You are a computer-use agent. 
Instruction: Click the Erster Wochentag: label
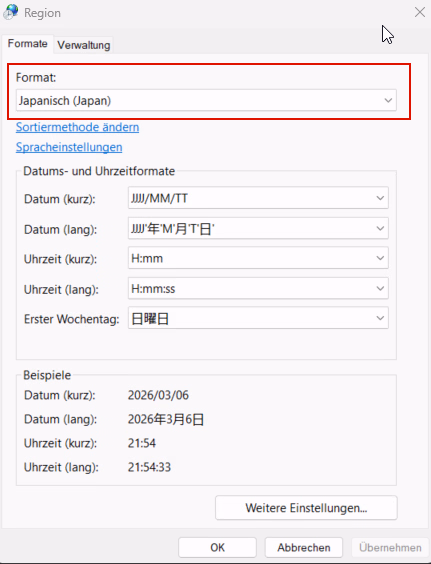72,319
